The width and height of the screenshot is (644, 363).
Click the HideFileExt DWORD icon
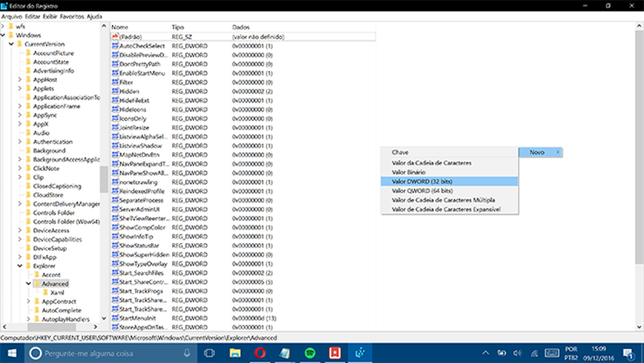click(x=115, y=100)
